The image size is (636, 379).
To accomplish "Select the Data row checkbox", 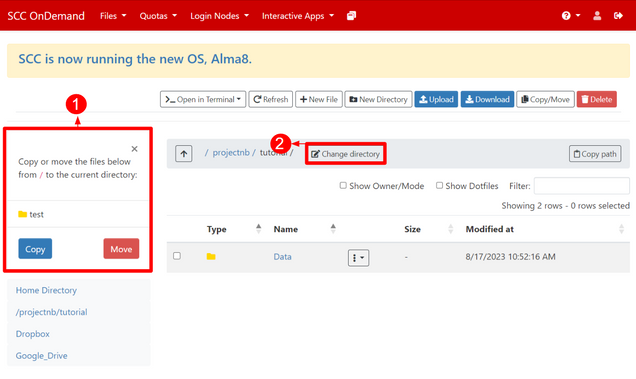I will pyautogui.click(x=177, y=256).
